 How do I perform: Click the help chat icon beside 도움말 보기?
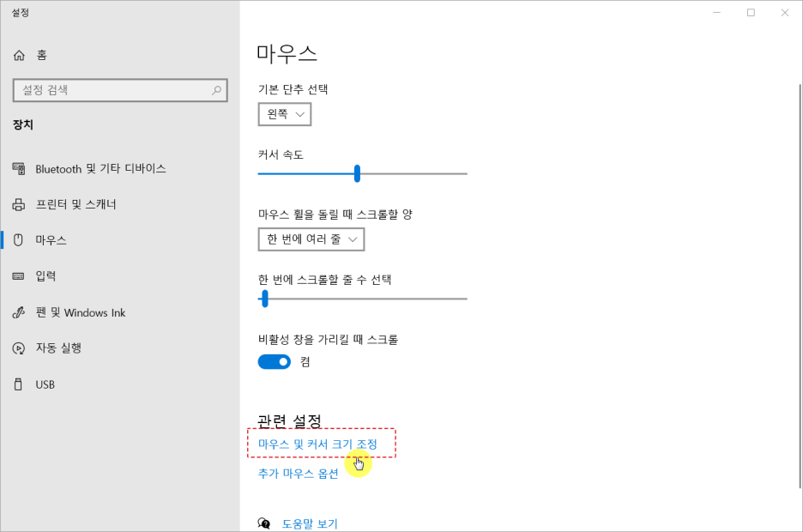(x=263, y=523)
